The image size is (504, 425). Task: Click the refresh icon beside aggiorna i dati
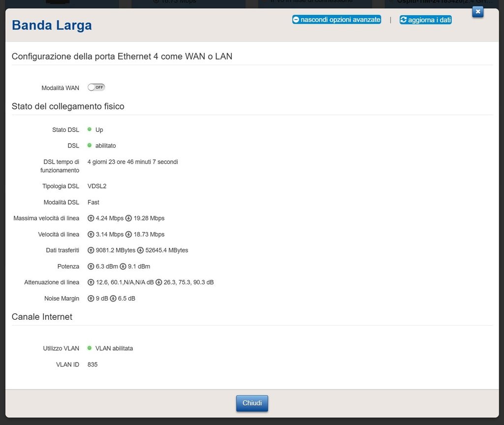click(404, 20)
